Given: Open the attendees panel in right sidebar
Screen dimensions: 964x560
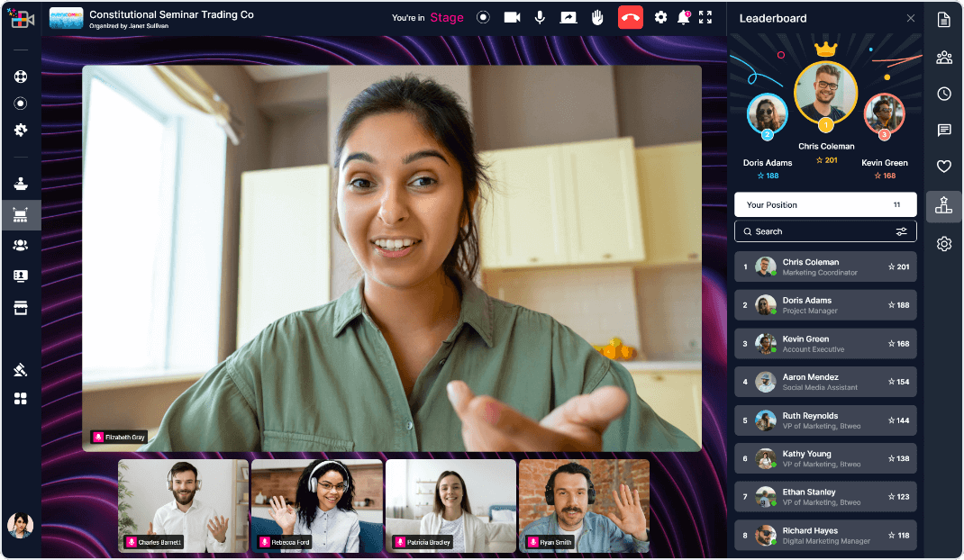Looking at the screenshot, I should point(944,58).
